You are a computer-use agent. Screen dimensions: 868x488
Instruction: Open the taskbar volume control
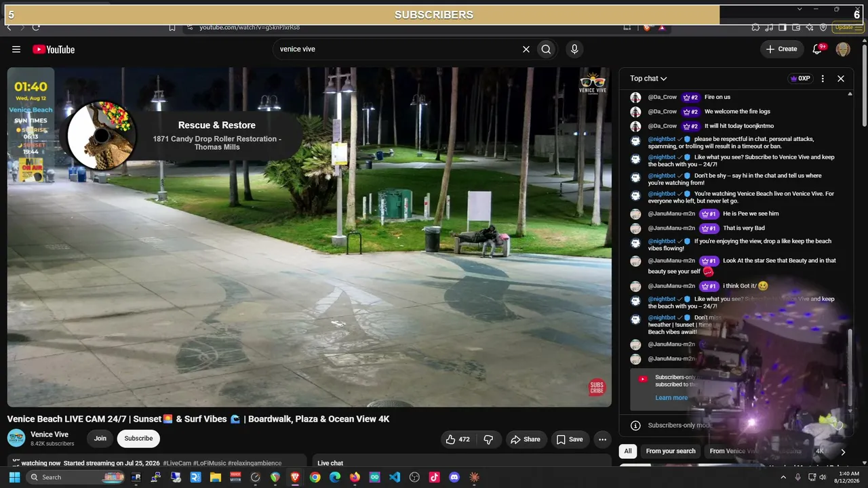click(823, 477)
